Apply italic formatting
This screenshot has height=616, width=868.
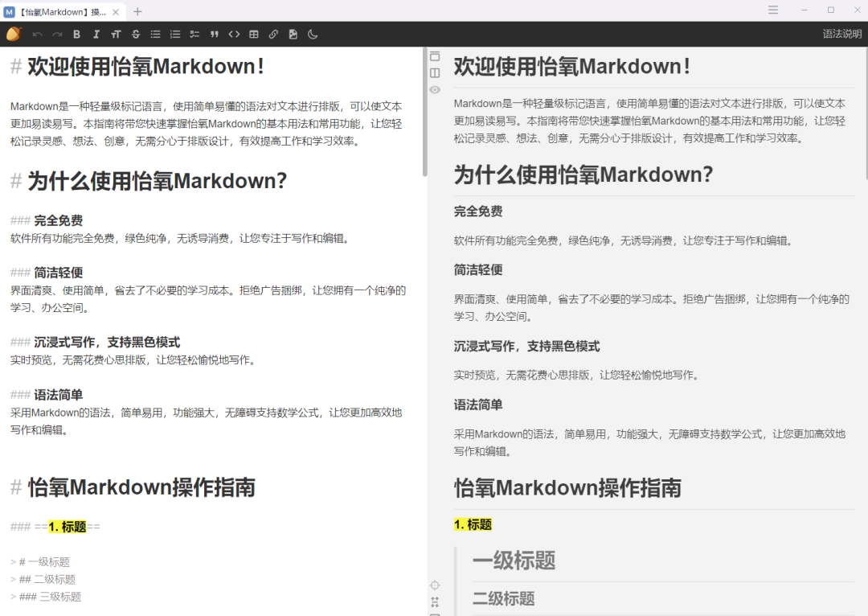click(x=96, y=34)
